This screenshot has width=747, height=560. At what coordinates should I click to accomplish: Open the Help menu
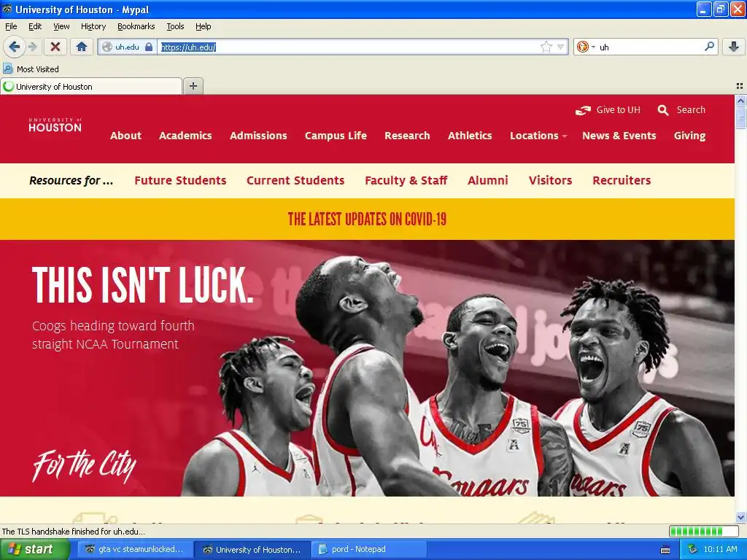(204, 26)
